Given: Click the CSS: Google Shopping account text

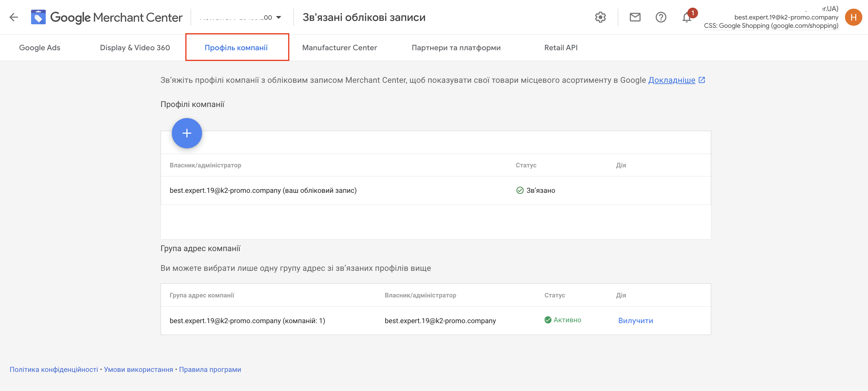Looking at the screenshot, I should click(771, 26).
